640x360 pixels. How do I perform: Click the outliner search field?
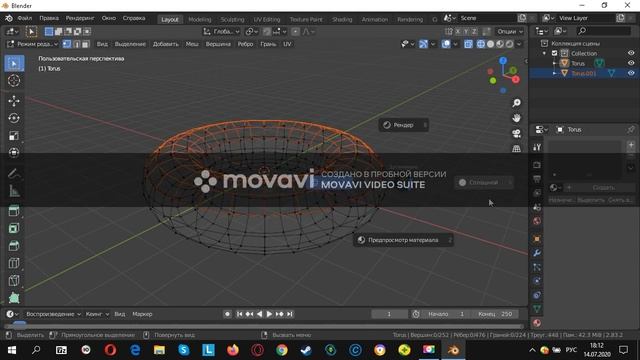604,31
